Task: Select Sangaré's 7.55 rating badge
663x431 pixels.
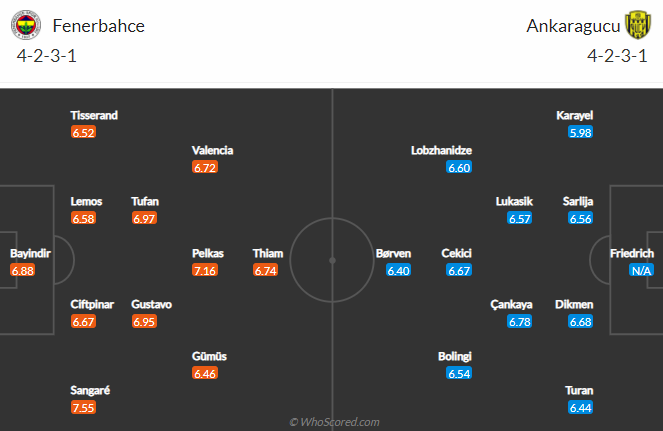Action: coord(83,408)
